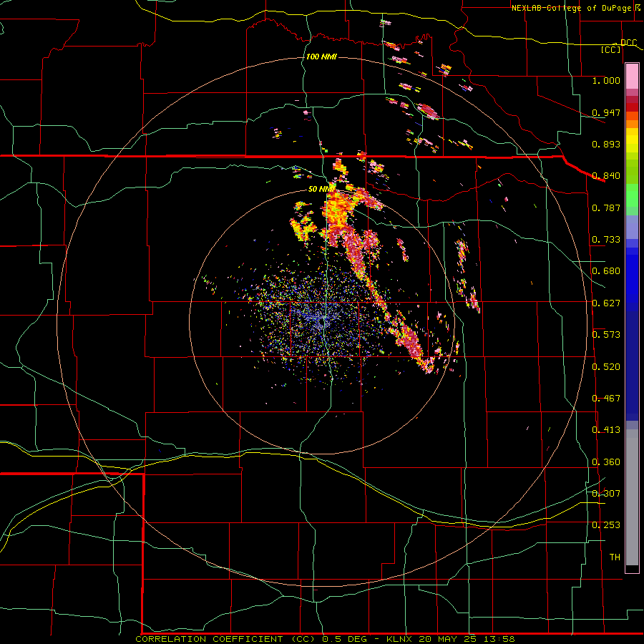
Task: Click the 0.253 color scale value
Action: click(x=606, y=525)
